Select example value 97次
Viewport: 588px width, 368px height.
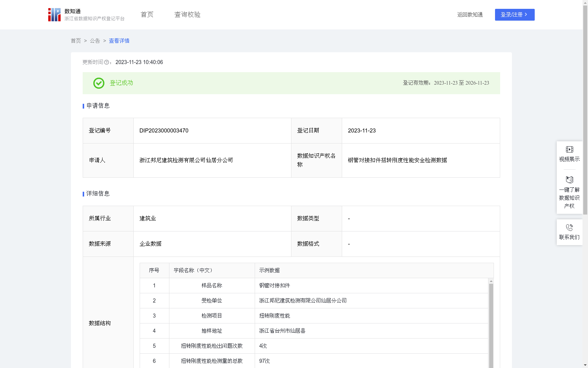(x=264, y=361)
